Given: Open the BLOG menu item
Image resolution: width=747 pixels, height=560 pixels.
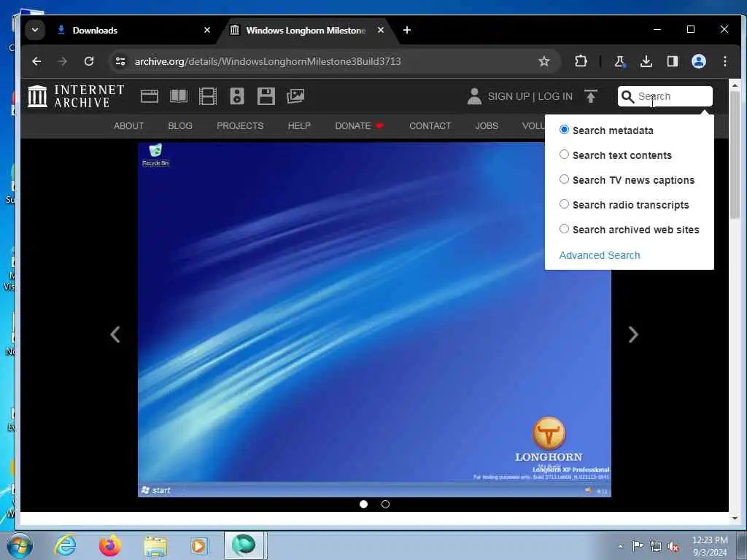Looking at the screenshot, I should [x=180, y=125].
